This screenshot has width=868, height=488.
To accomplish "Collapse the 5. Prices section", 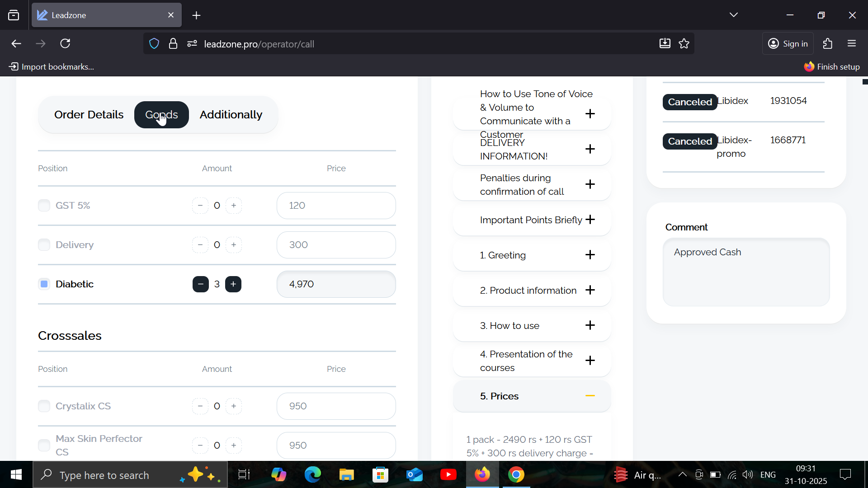I will pos(590,396).
